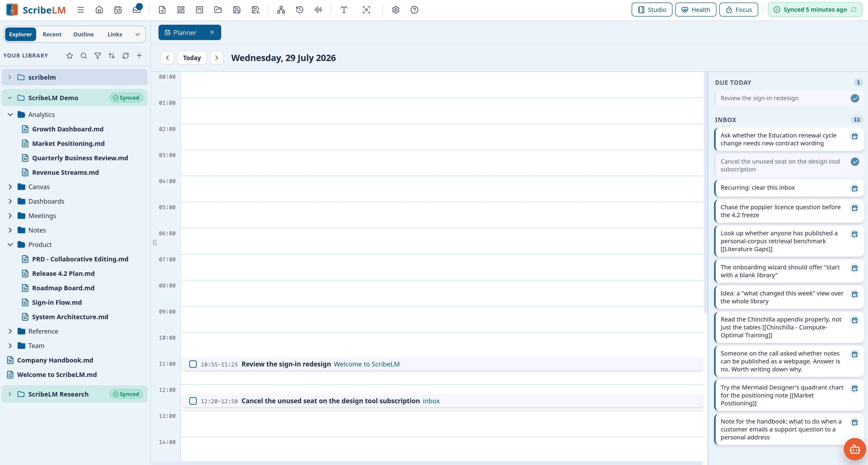Open Company Handbook.md

[55, 360]
